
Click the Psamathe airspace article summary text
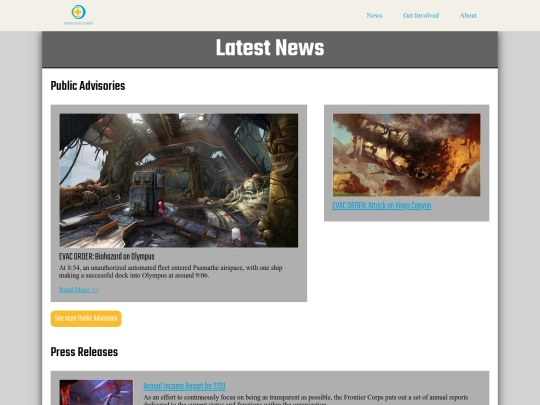[170, 271]
